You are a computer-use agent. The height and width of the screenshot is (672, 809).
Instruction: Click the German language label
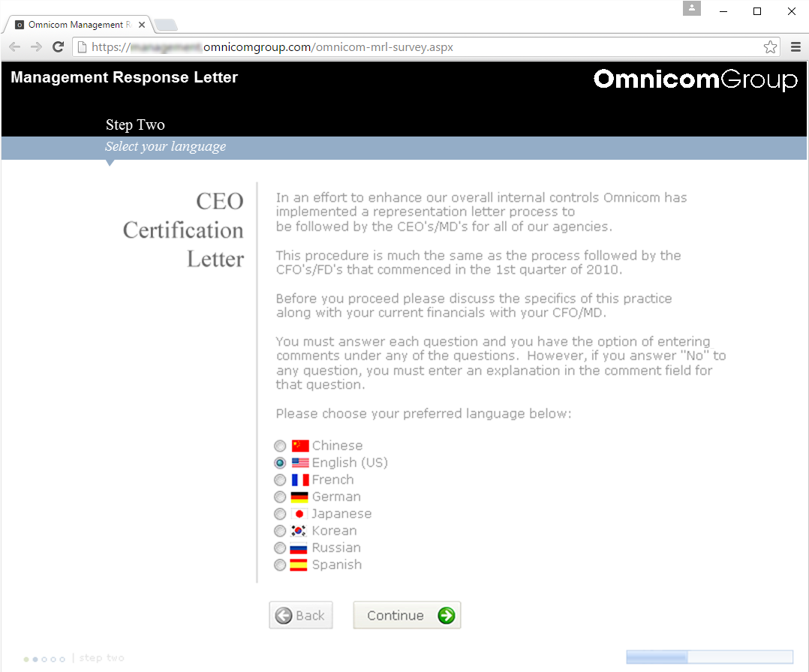336,496
